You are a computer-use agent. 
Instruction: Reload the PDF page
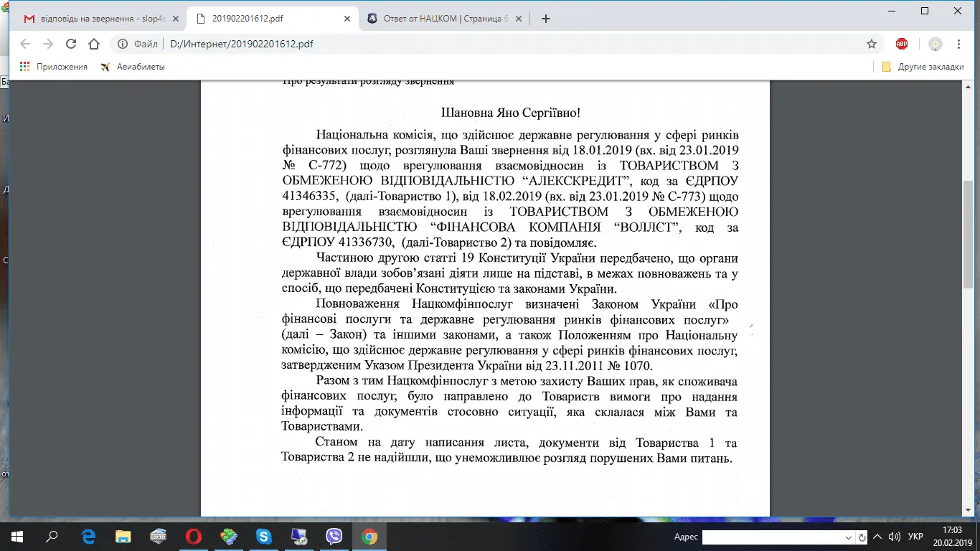(71, 44)
